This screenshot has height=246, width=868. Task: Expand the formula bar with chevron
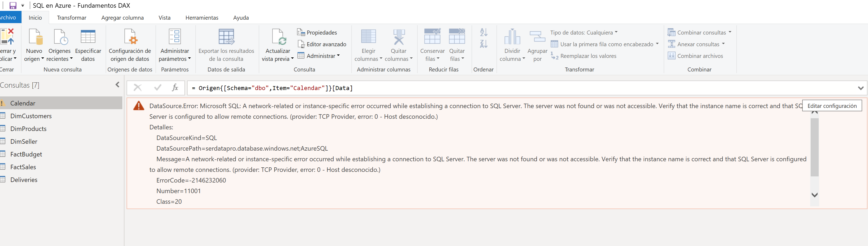[861, 88]
